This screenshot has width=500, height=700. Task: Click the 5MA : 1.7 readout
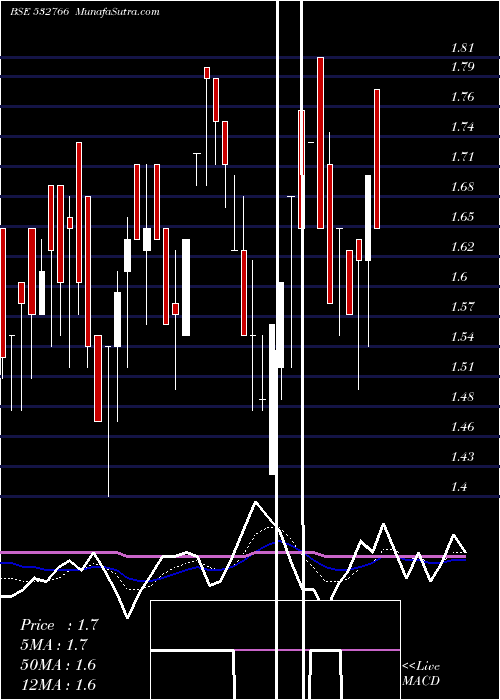tap(54, 645)
